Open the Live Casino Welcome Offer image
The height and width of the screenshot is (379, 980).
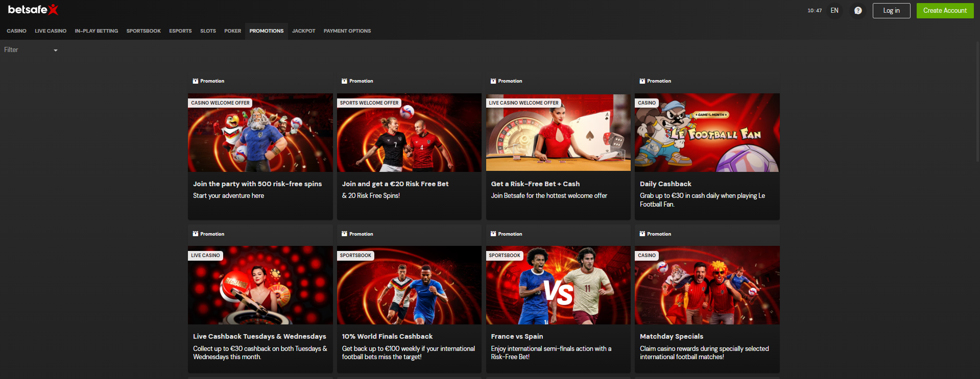(558, 133)
